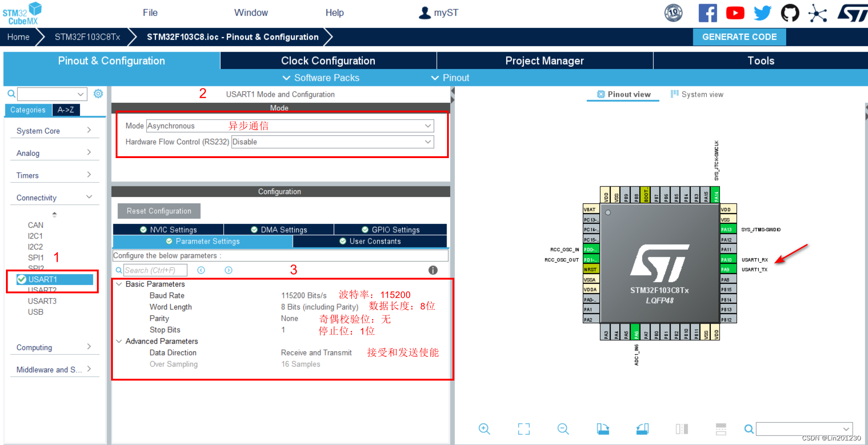Collapse the Advanced Parameters group

(x=119, y=341)
